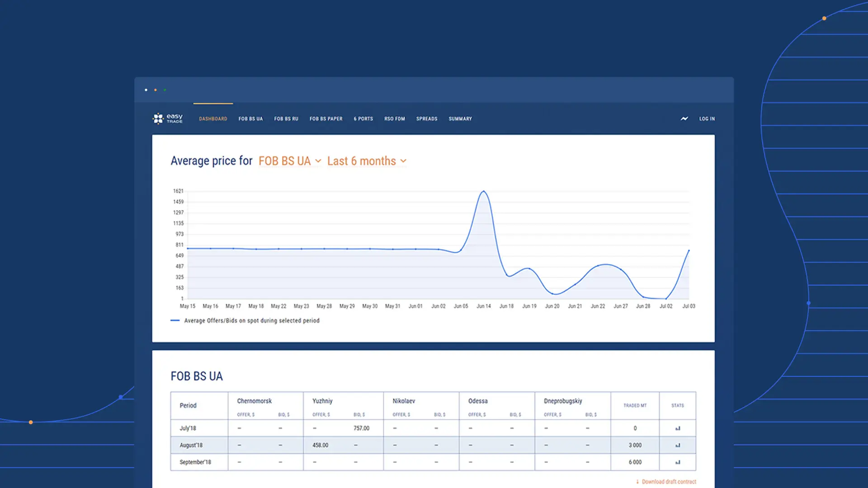This screenshot has width=868, height=488.
Task: Click the Easy Trade logo
Action: coord(167,118)
